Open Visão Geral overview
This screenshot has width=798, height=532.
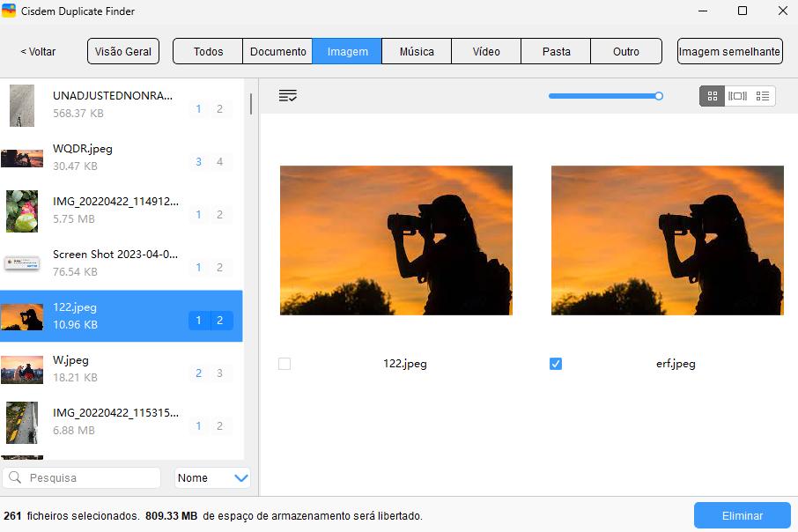pos(124,52)
